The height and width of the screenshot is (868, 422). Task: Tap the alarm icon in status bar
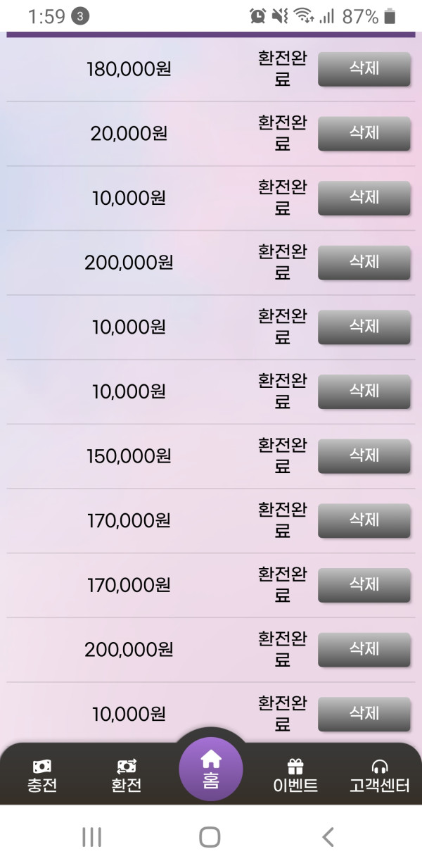click(x=258, y=16)
